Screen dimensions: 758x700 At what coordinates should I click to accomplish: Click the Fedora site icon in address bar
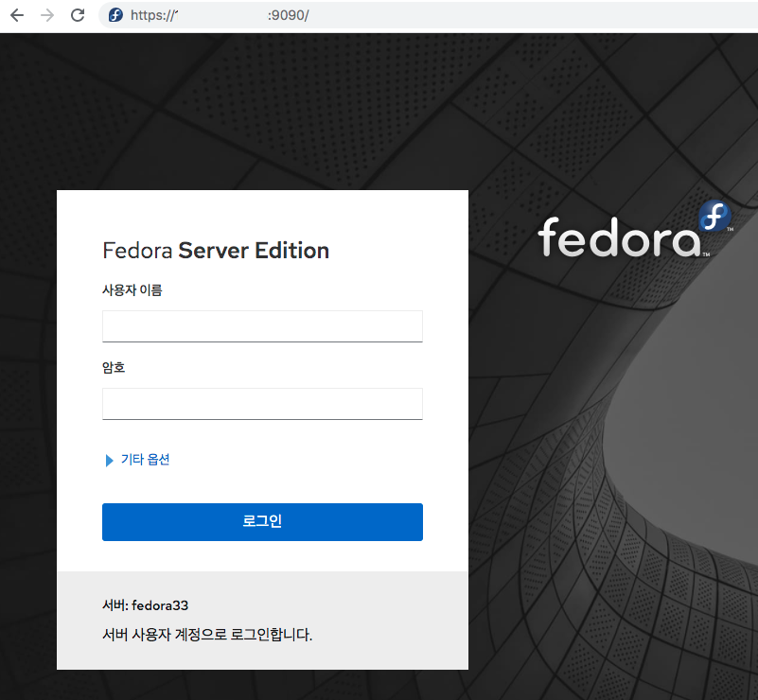pyautogui.click(x=115, y=15)
